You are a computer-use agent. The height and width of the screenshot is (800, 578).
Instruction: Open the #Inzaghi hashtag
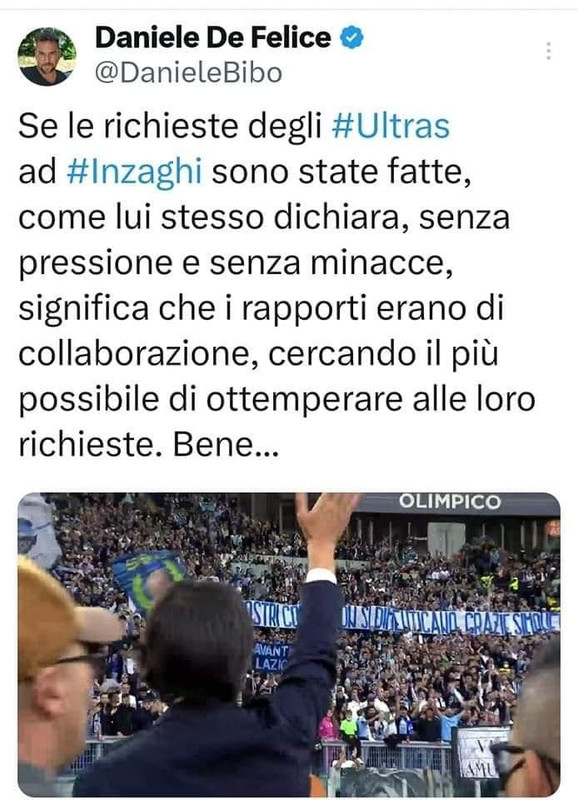[135, 171]
